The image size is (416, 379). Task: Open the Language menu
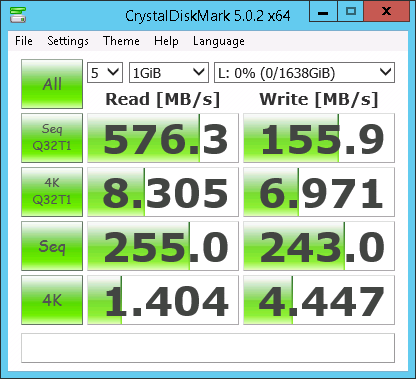click(219, 41)
